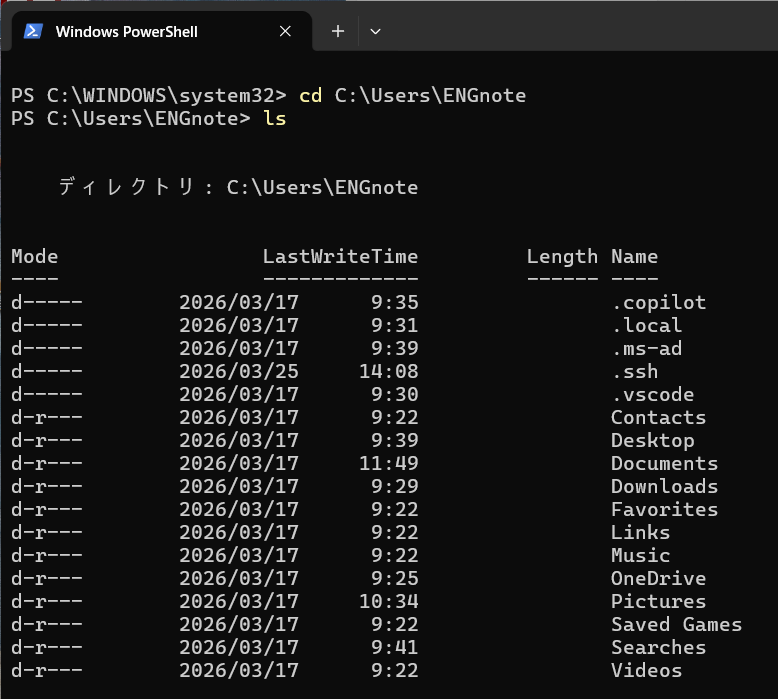Click the Mode column header
The width and height of the screenshot is (778, 699).
[x=34, y=256]
